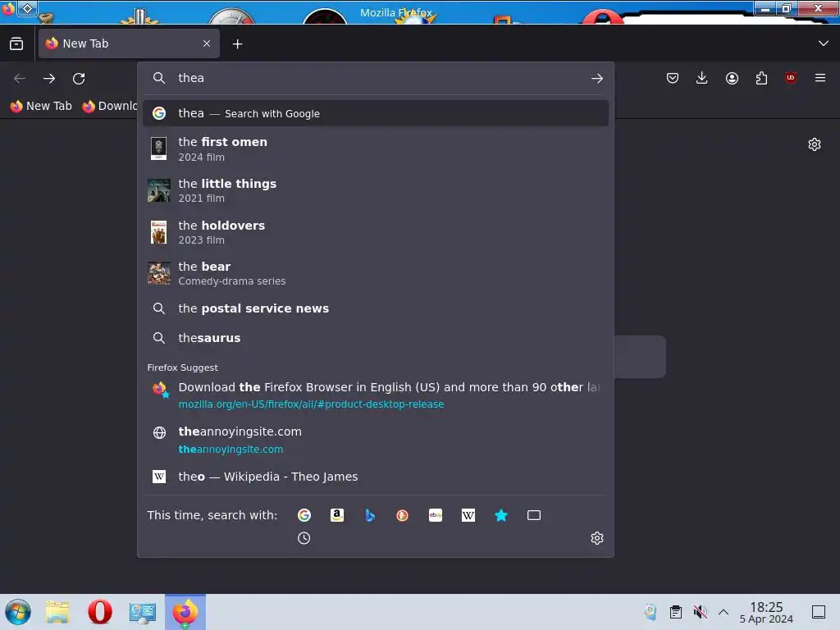Screen dimensions: 840x630
Task: Open file manager folder in taskbar
Action: pyautogui.click(x=57, y=612)
